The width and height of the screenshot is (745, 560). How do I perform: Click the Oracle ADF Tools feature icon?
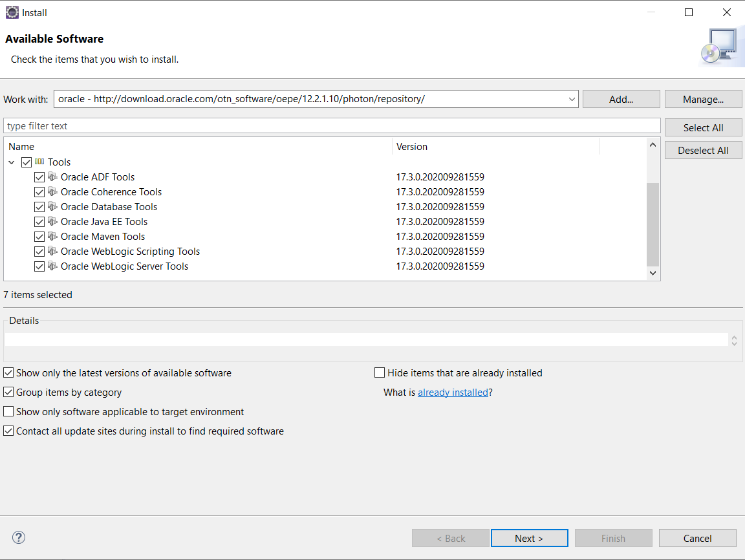pos(53,177)
